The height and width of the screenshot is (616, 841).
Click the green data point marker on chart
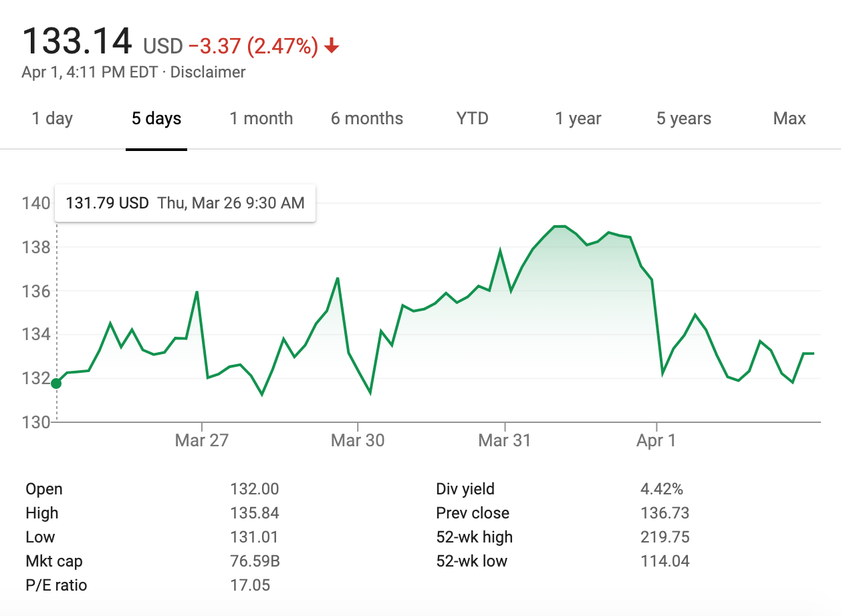coord(56,382)
